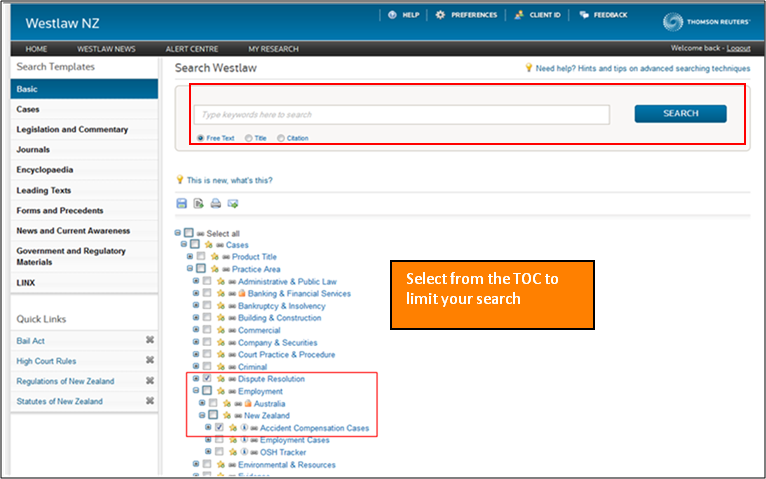Click favourite star beside Criminal
This screenshot has height=479, width=766.
(221, 367)
